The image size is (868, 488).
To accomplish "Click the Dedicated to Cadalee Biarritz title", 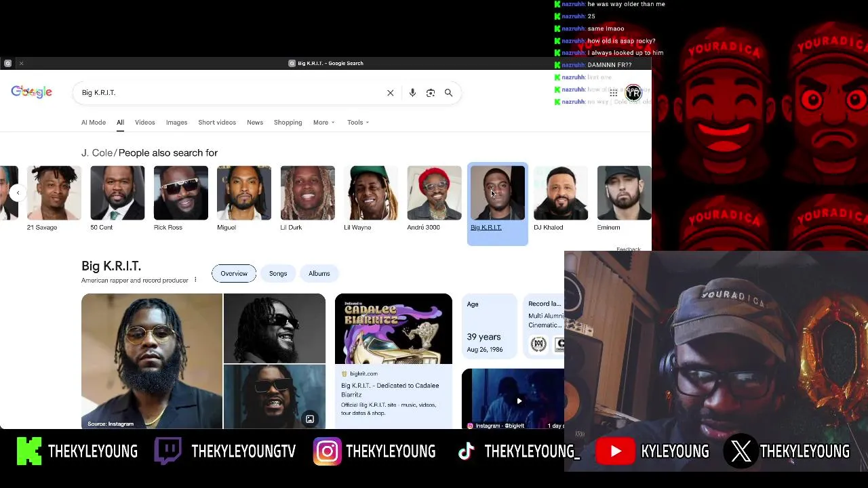I will (x=390, y=390).
